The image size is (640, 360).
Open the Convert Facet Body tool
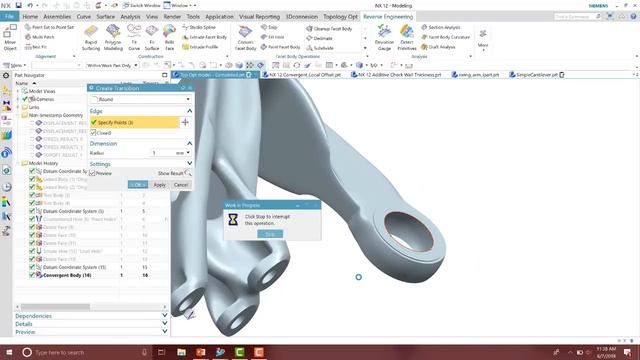click(245, 38)
